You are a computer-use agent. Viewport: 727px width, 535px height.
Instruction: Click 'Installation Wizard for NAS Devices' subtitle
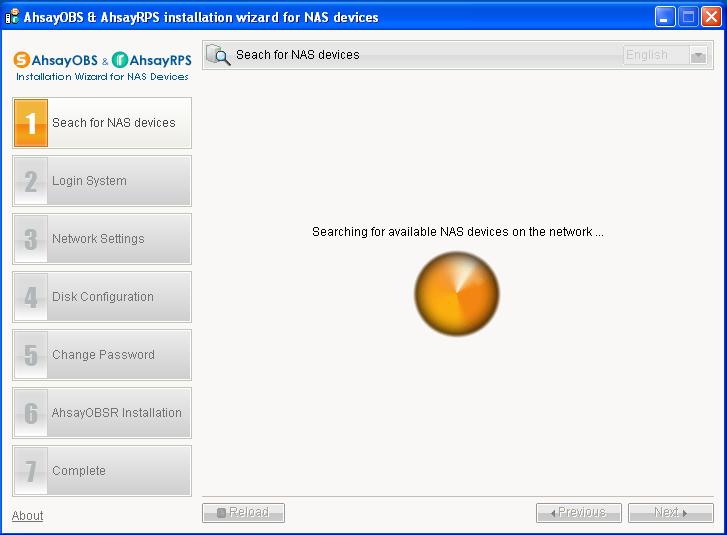tap(102, 76)
